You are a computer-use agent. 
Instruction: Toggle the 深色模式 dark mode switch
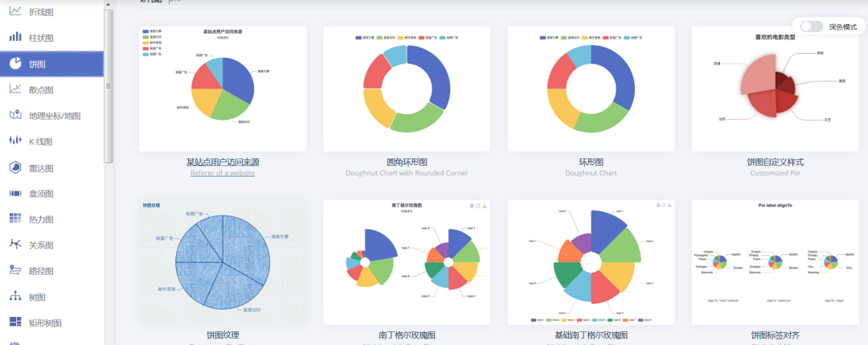(812, 26)
